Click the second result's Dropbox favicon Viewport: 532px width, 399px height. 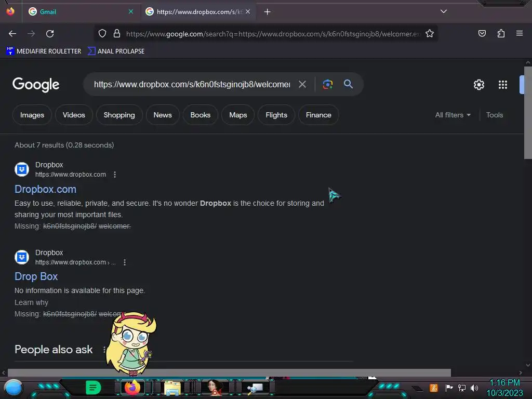pyautogui.click(x=22, y=257)
